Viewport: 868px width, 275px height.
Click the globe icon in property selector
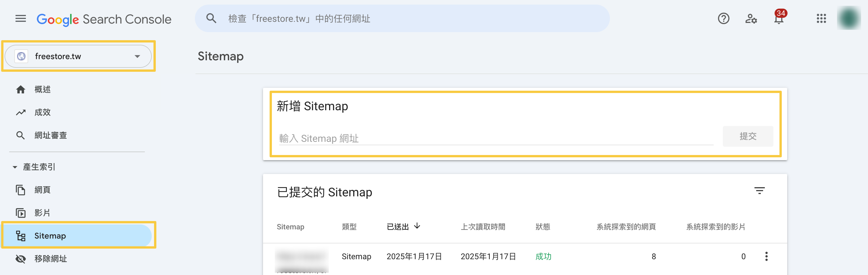click(21, 56)
